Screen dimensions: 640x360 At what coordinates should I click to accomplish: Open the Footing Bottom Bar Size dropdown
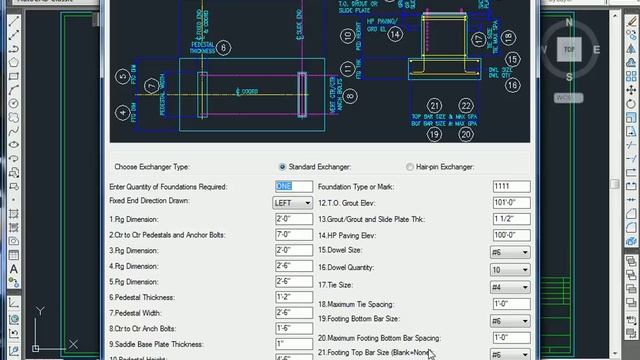click(510, 321)
